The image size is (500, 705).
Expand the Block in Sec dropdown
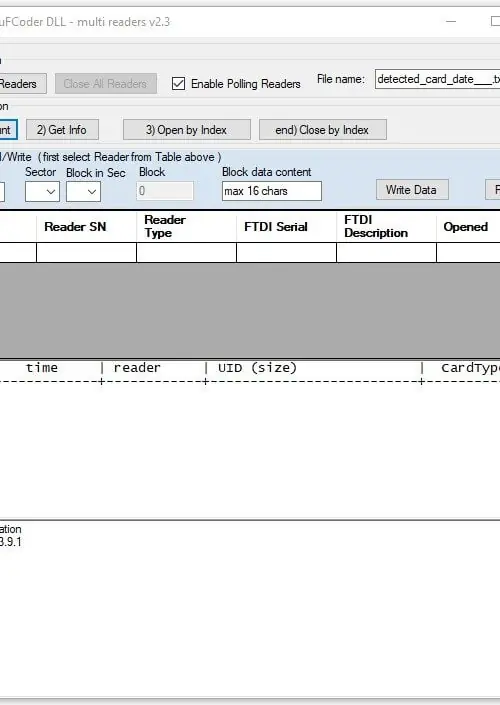coord(83,192)
